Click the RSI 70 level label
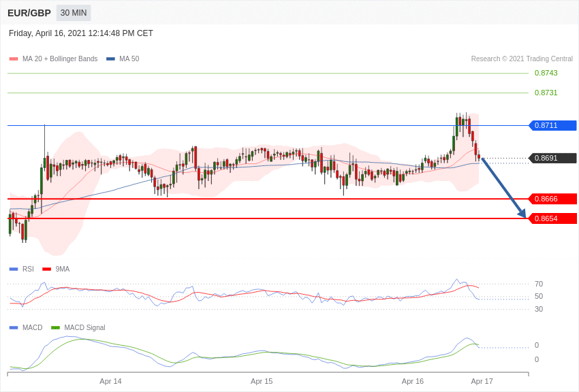Image resolution: width=579 pixels, height=392 pixels. pos(539,284)
